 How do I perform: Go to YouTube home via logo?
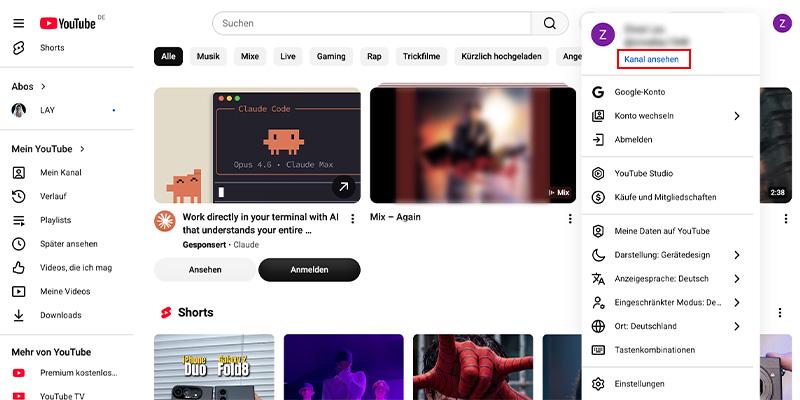[x=68, y=23]
